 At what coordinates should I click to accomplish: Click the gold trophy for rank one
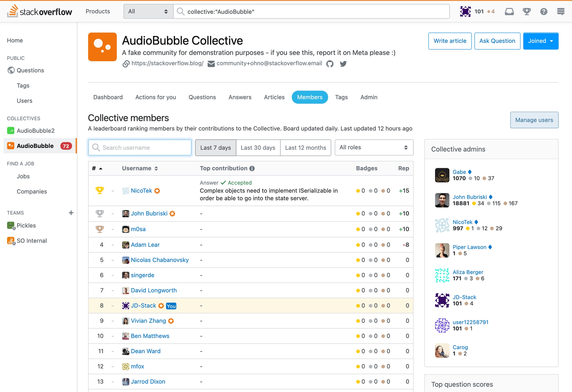100,190
